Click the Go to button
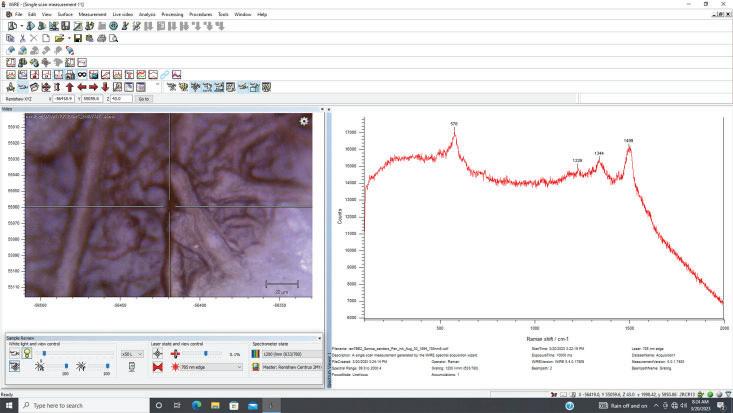The width and height of the screenshot is (733, 413). point(144,99)
